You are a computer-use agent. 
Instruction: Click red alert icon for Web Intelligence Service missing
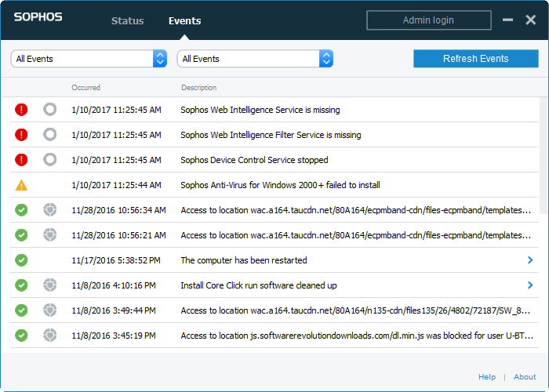21,110
